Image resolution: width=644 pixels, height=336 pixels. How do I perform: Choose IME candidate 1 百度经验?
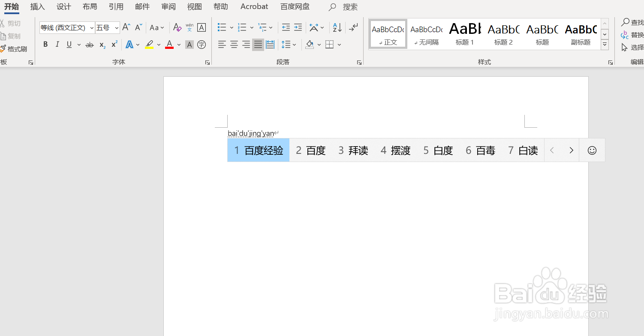pyautogui.click(x=259, y=150)
